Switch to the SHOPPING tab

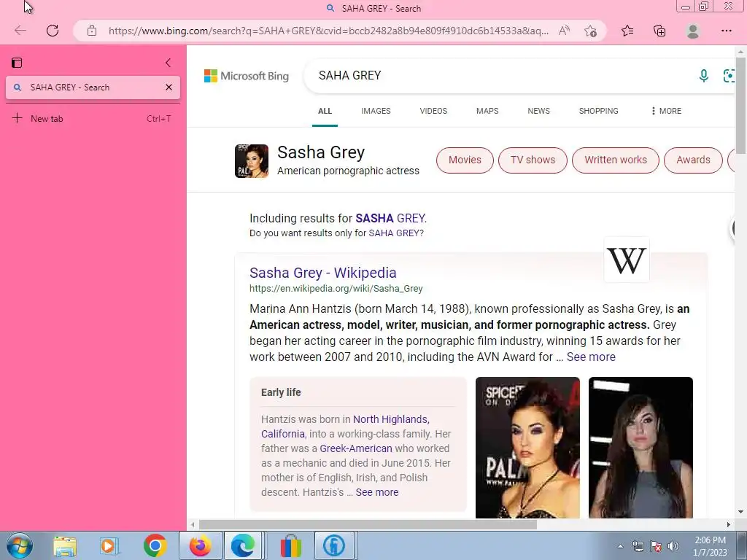coord(598,111)
